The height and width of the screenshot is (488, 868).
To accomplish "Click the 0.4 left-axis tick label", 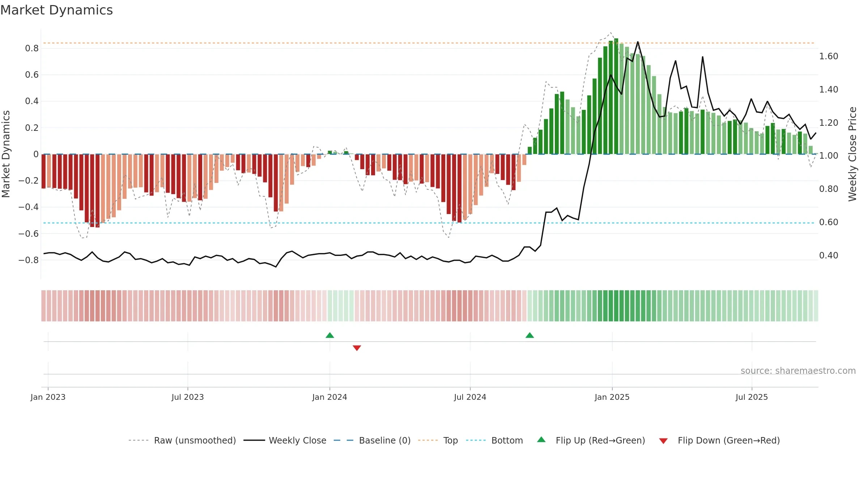I will coord(32,101).
